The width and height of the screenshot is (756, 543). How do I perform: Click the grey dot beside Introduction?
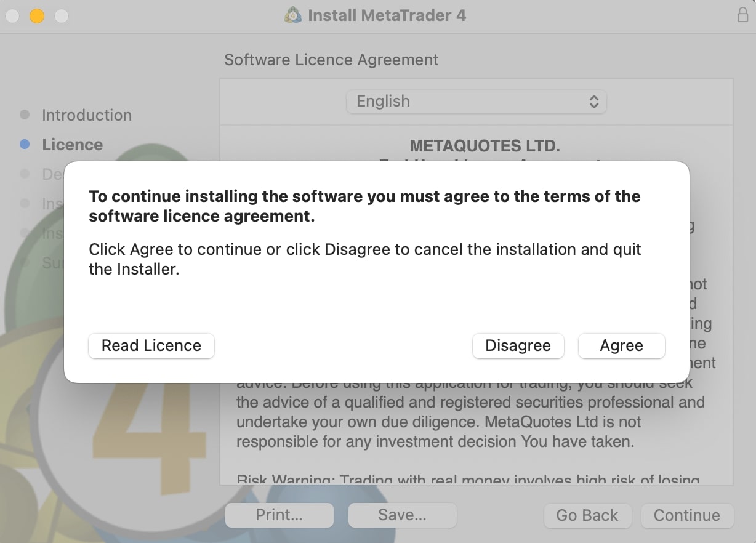coord(25,115)
